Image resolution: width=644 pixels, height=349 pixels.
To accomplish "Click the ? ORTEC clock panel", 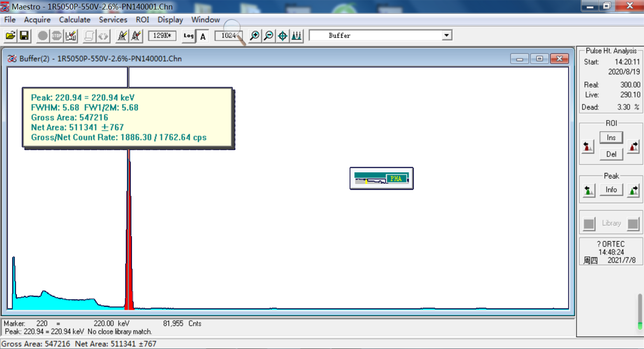I will coord(611,252).
